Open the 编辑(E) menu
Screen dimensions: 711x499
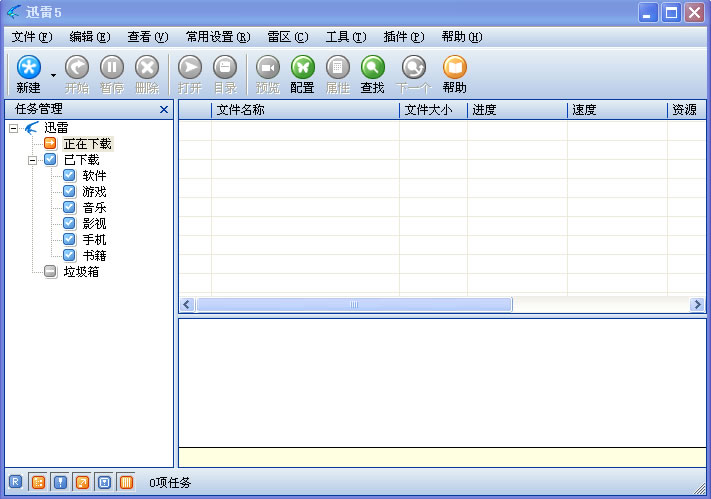(90, 37)
